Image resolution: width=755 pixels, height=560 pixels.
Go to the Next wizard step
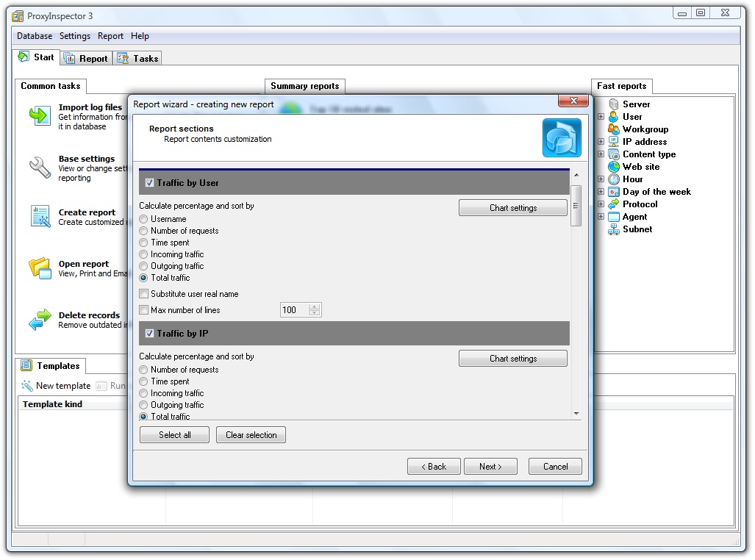[490, 467]
